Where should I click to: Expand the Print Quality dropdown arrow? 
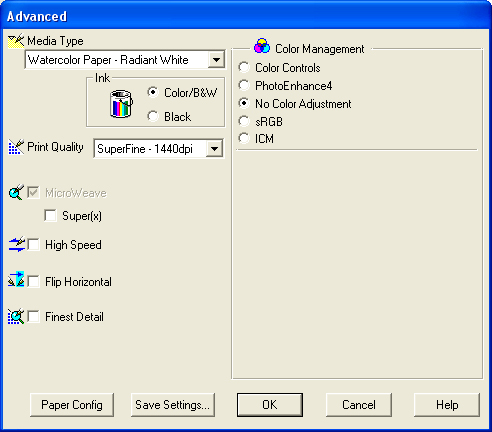click(x=214, y=149)
